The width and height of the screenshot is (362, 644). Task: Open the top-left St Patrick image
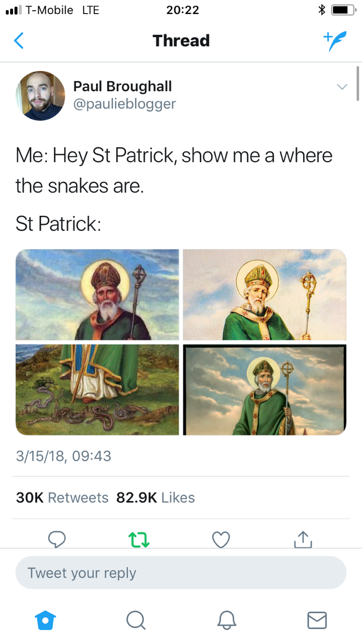[97, 295]
